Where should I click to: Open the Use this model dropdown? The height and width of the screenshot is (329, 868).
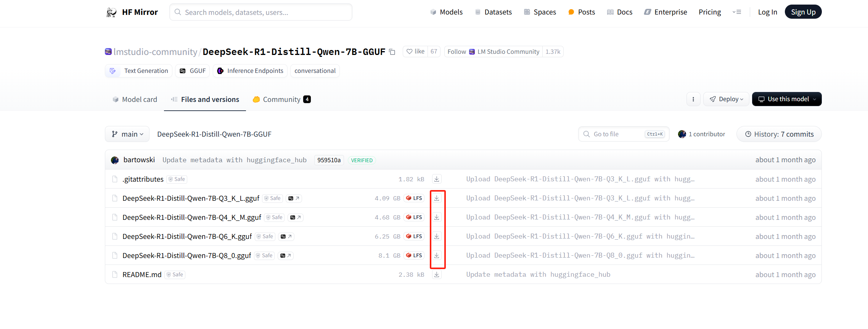pyautogui.click(x=787, y=99)
